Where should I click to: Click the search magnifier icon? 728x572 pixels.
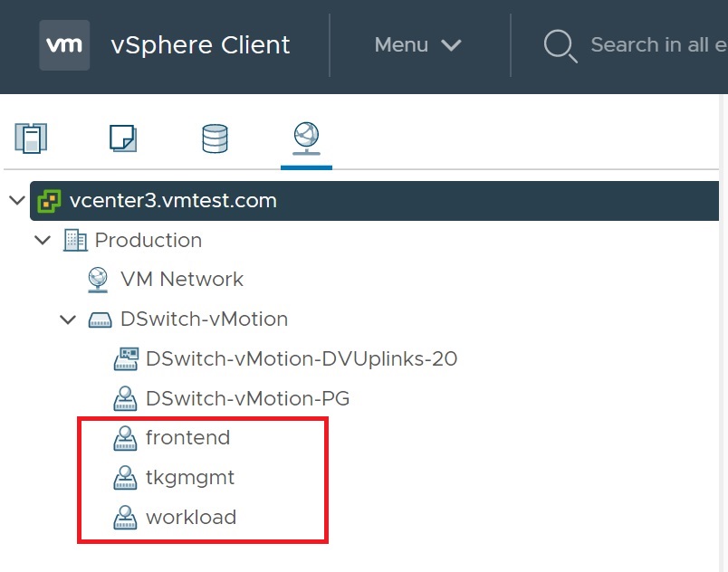(x=560, y=45)
